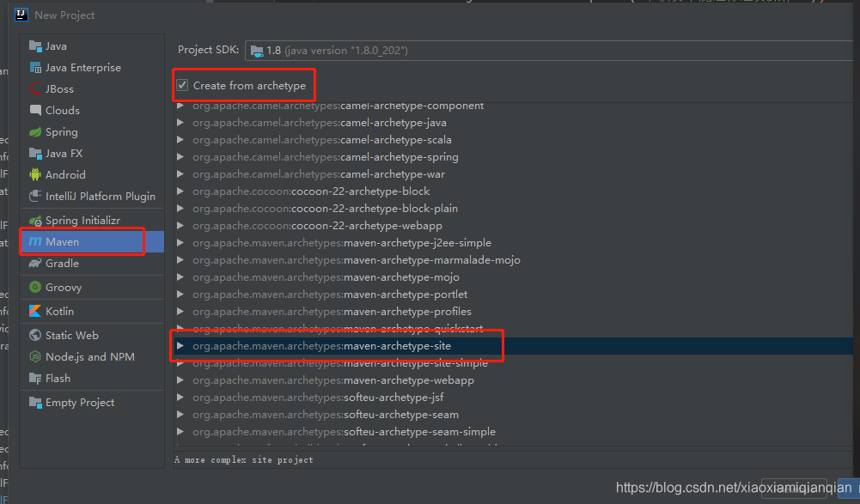The image size is (860, 504).
Task: Select Empty Project label
Action: 80,403
